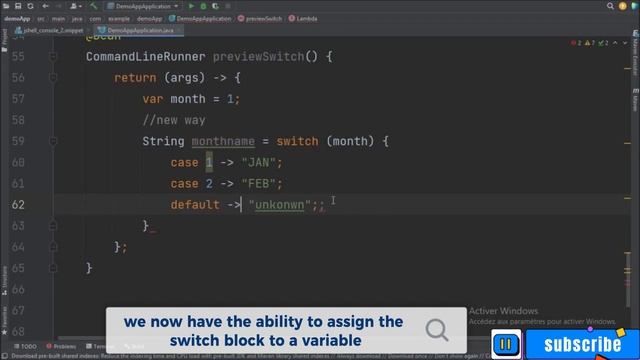This screenshot has height=360, width=640.
Task: Debug DemoAppApplication with the bug icon
Action: tap(203, 6)
